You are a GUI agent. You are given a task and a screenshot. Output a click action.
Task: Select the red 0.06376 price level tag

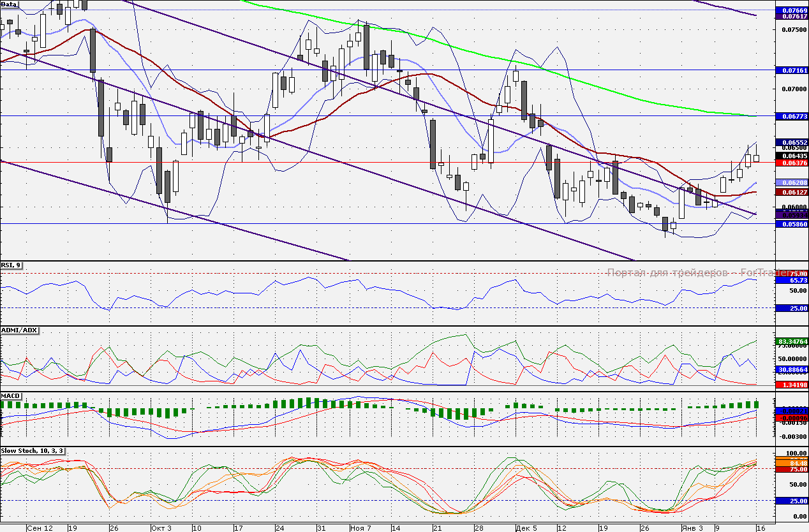coord(791,163)
